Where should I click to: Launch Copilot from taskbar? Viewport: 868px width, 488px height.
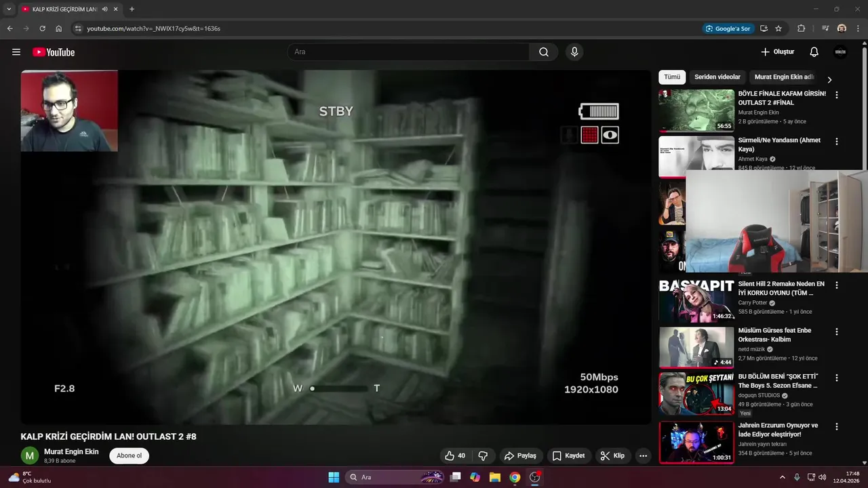(475, 477)
